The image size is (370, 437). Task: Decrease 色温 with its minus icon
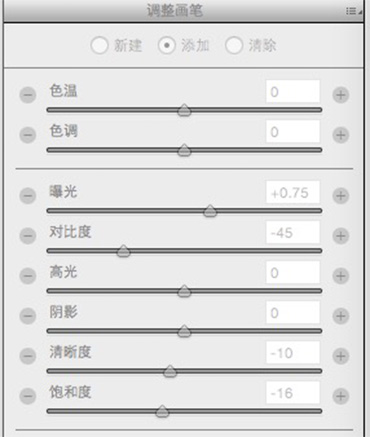pos(28,95)
